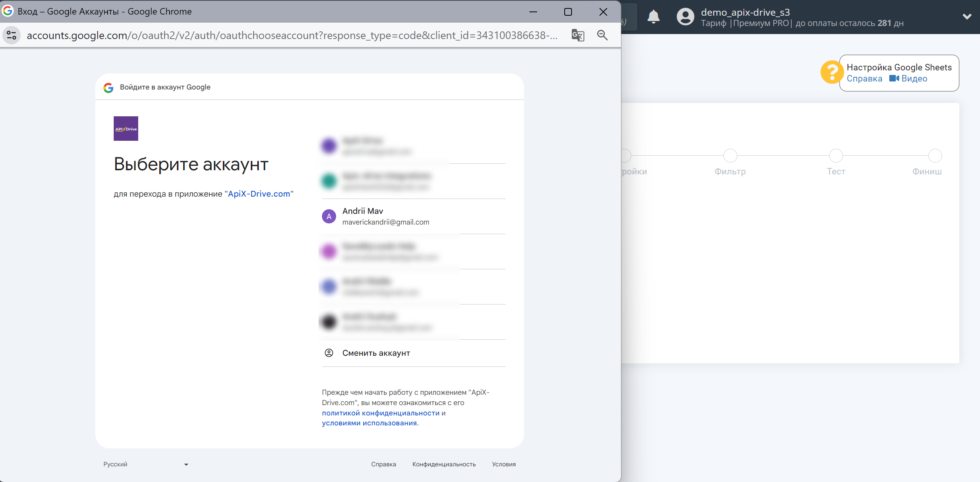Expand the Русский language dropdown
Viewport: 980px width, 482px height.
coord(146,464)
